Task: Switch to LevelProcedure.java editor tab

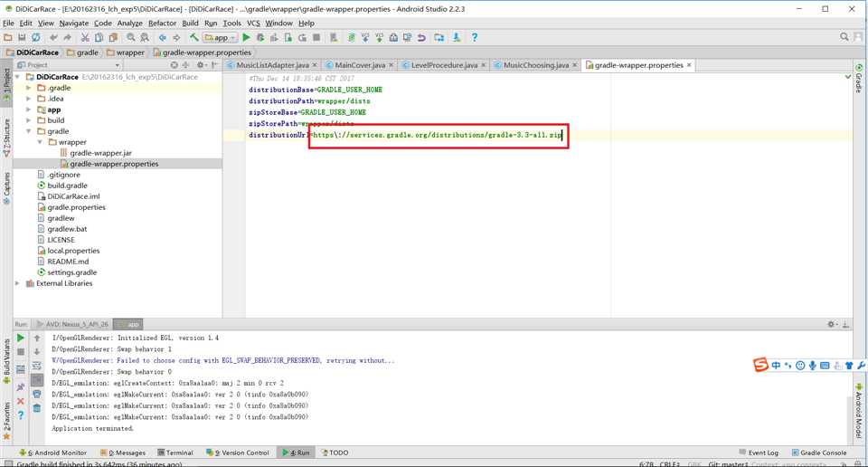Action: [x=443, y=65]
